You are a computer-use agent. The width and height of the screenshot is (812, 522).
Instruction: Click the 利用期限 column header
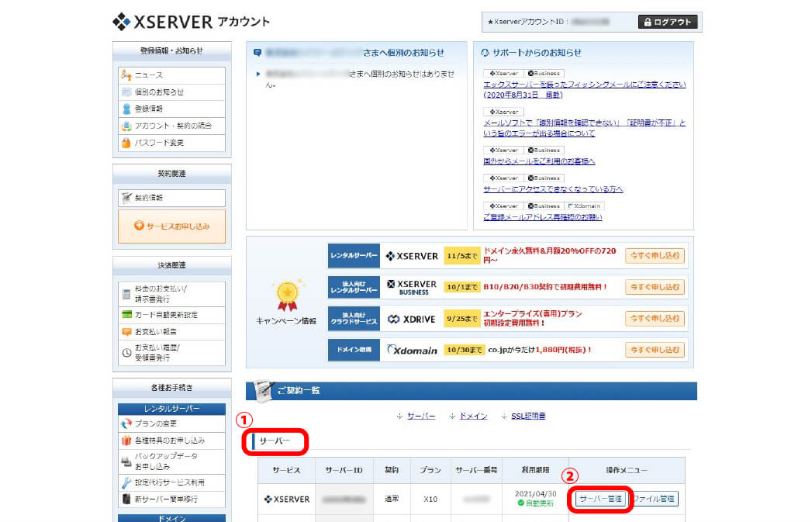coord(535,470)
